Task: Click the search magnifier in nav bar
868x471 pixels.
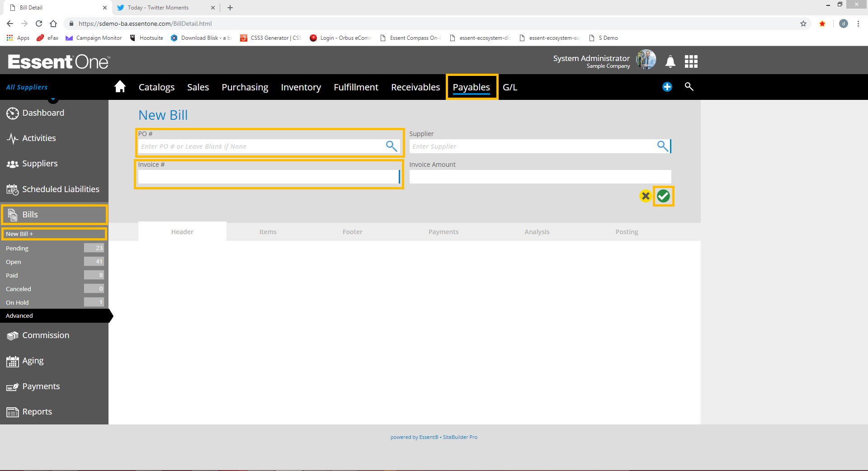Action: (689, 86)
